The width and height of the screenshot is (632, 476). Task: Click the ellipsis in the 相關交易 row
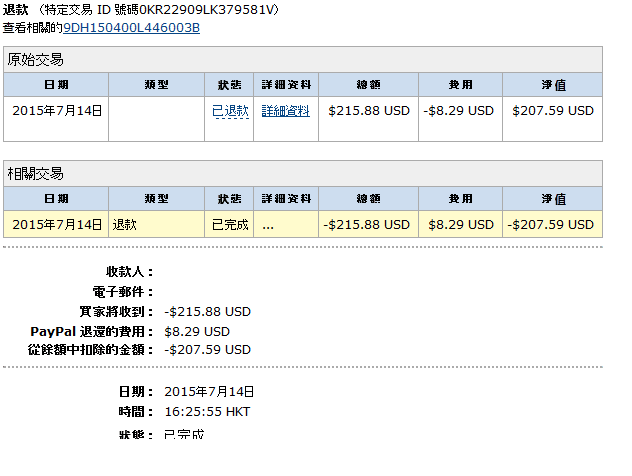[268, 225]
